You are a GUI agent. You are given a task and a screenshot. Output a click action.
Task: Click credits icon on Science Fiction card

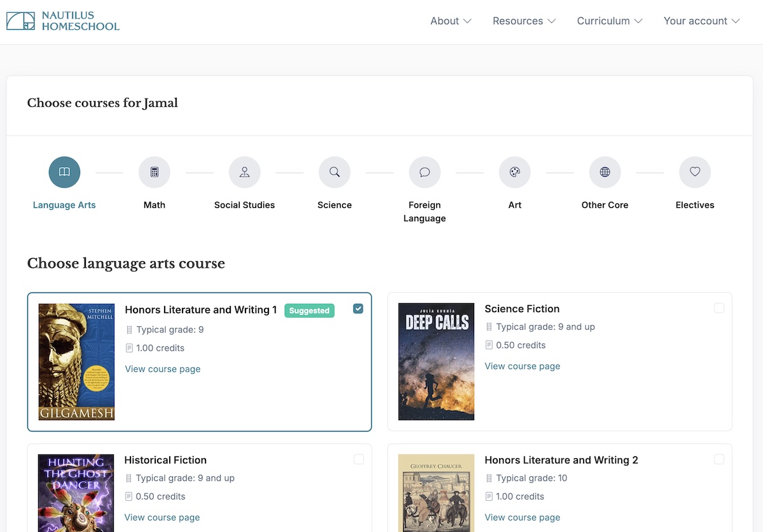tap(489, 345)
